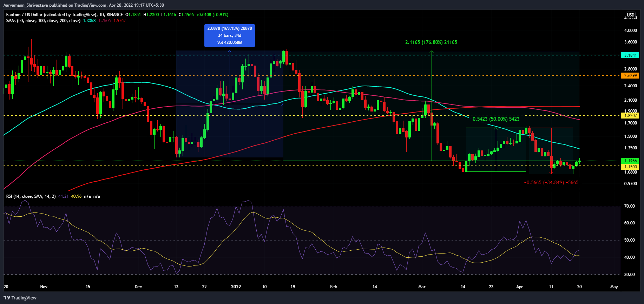Select the 1.8207 yellow price label

pyautogui.click(x=630, y=115)
